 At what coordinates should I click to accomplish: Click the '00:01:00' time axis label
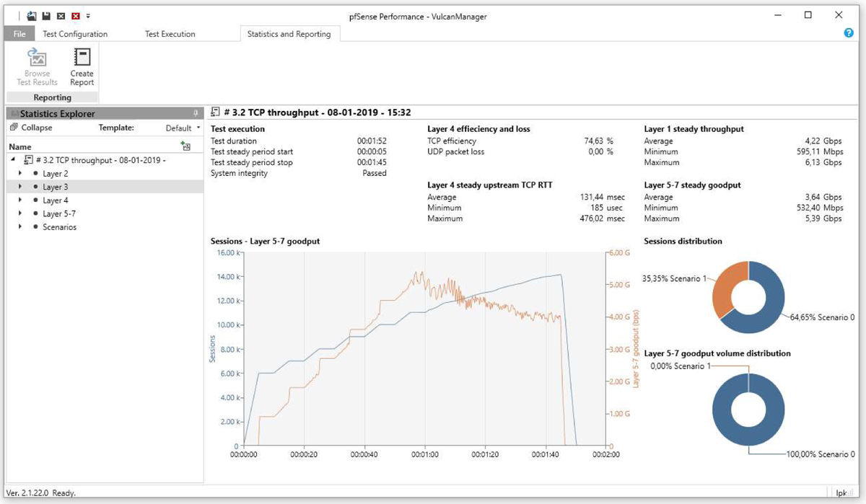pos(424,455)
